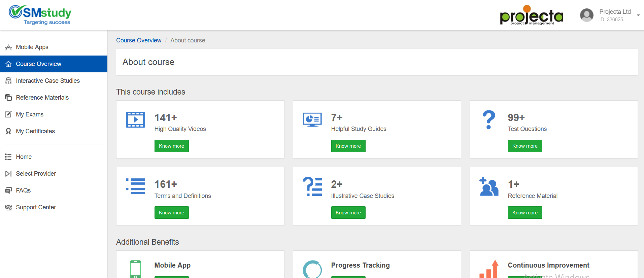The image size is (644, 278).
Task: Click the Helpful Study Guides monitor icon
Action: (312, 120)
